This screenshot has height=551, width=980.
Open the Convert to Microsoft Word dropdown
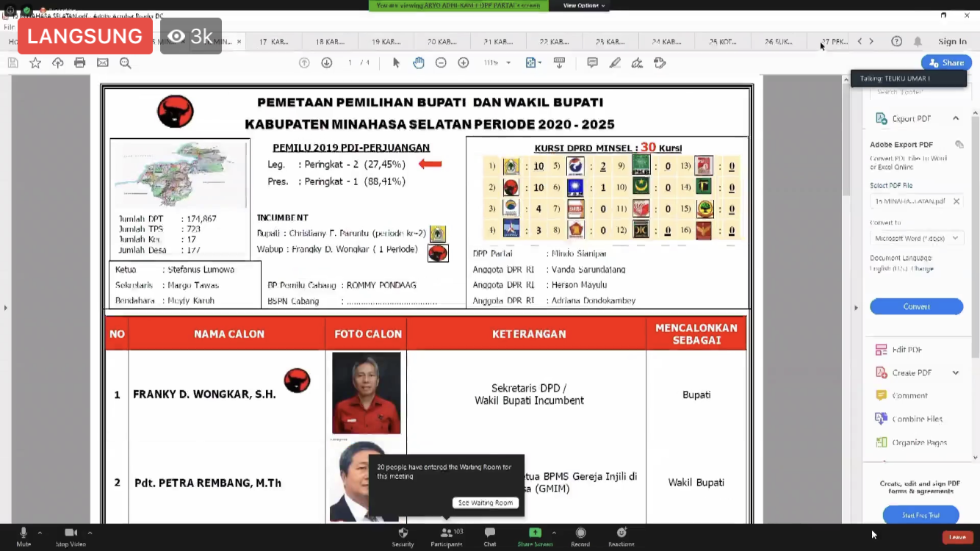click(x=917, y=238)
